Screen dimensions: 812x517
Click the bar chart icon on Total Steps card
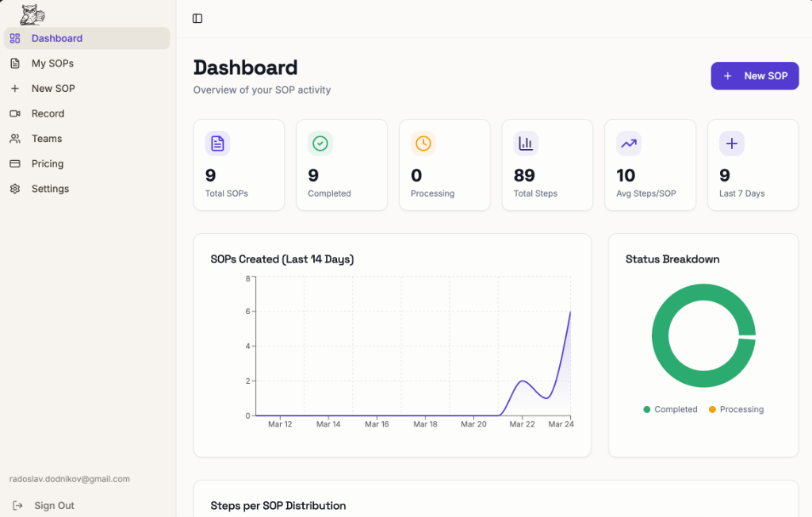(526, 144)
